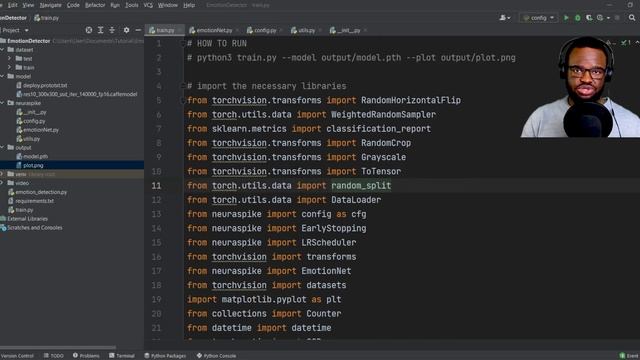Open the Help menu
The image size is (640, 360).
189,5
